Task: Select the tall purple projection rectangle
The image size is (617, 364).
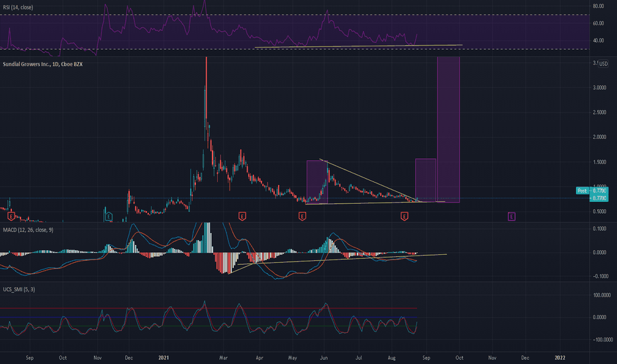Action: 448,130
